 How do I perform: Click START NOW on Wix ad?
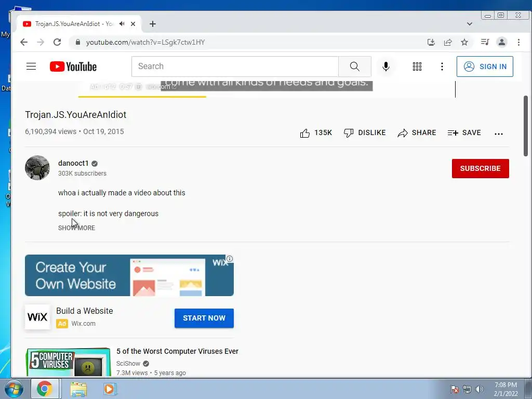[x=204, y=318]
